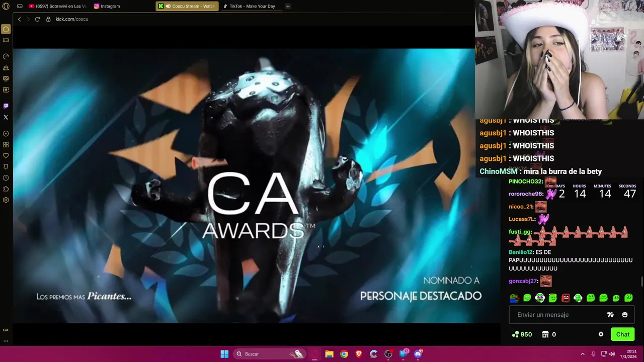This screenshot has height=362, width=644.
Task: Click username Benilio12 in chat
Action: point(520,252)
